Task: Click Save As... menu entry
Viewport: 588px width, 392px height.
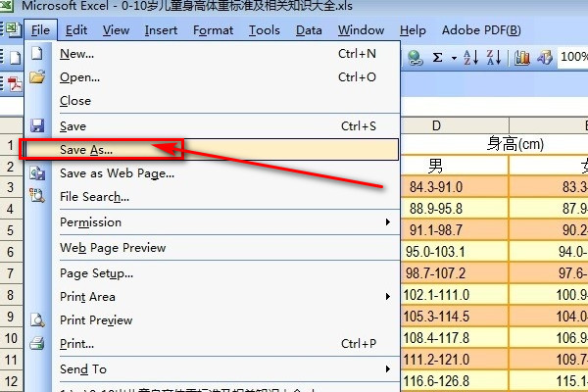Action: tap(212, 150)
